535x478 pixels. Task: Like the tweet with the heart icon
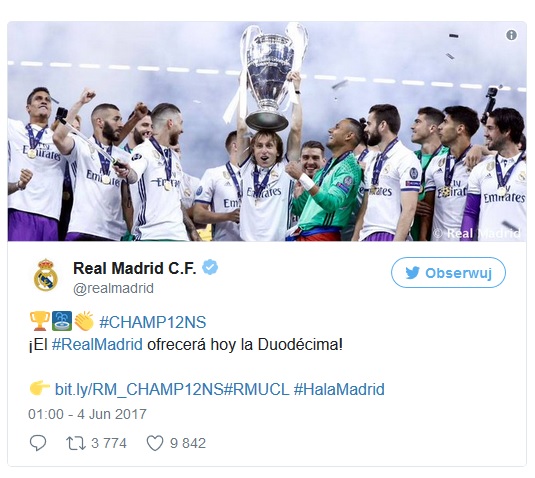pyautogui.click(x=155, y=443)
